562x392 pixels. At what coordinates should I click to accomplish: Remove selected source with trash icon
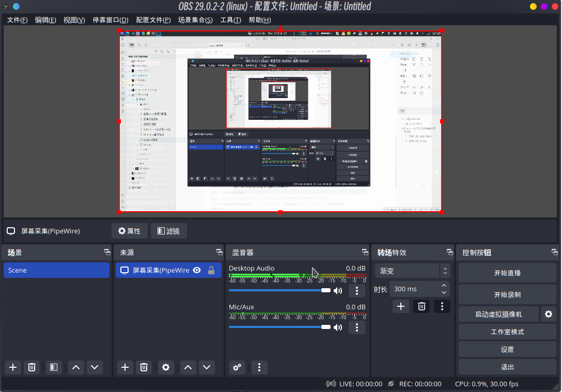[144, 367]
